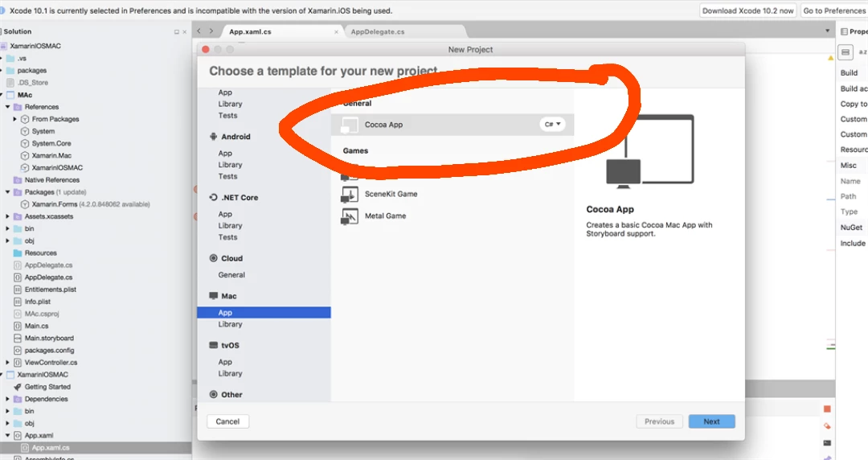This screenshot has height=460, width=868.
Task: Select the Xamarin.Mac reference
Action: (x=51, y=156)
